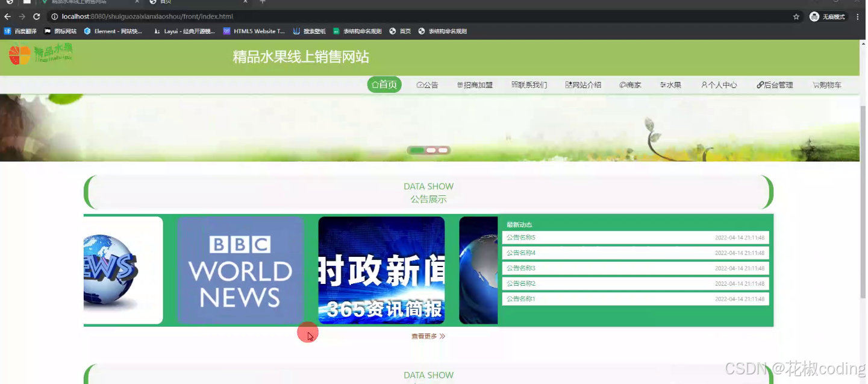Open announcement 公告名称2
The image size is (868, 384).
(635, 283)
